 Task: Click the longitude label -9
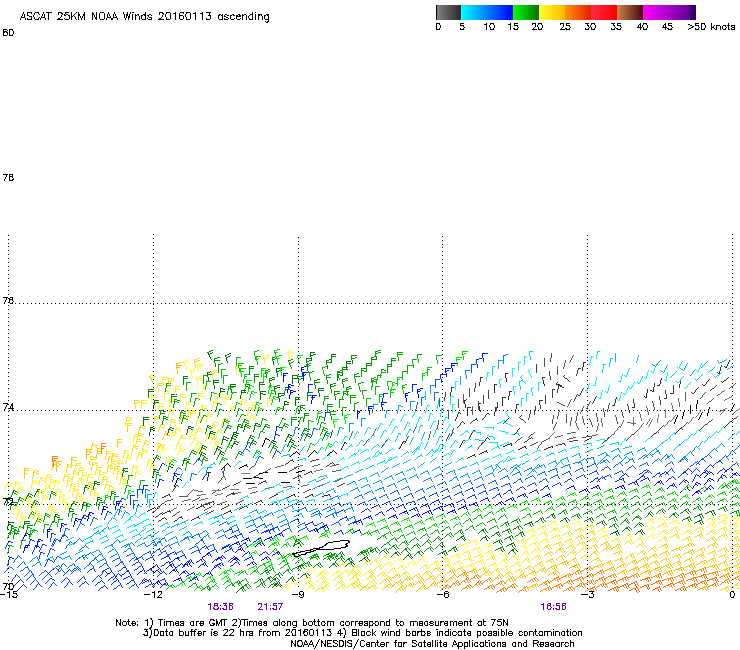pyautogui.click(x=297, y=595)
